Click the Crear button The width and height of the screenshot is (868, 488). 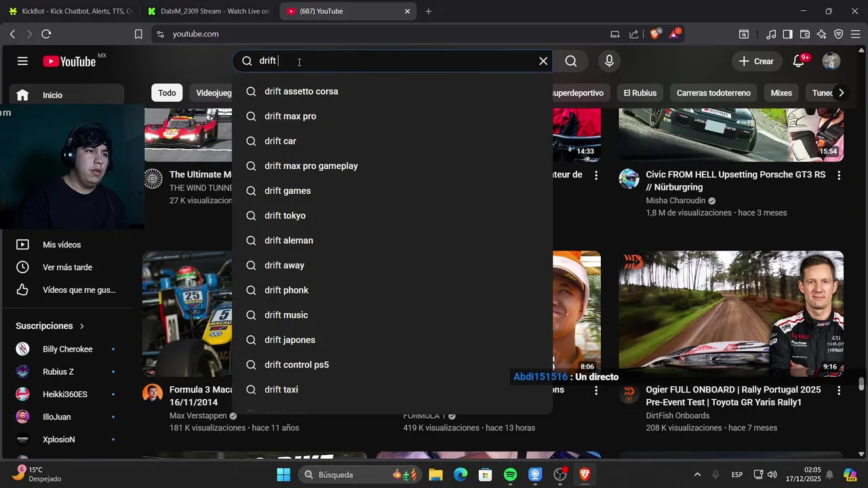coord(756,61)
